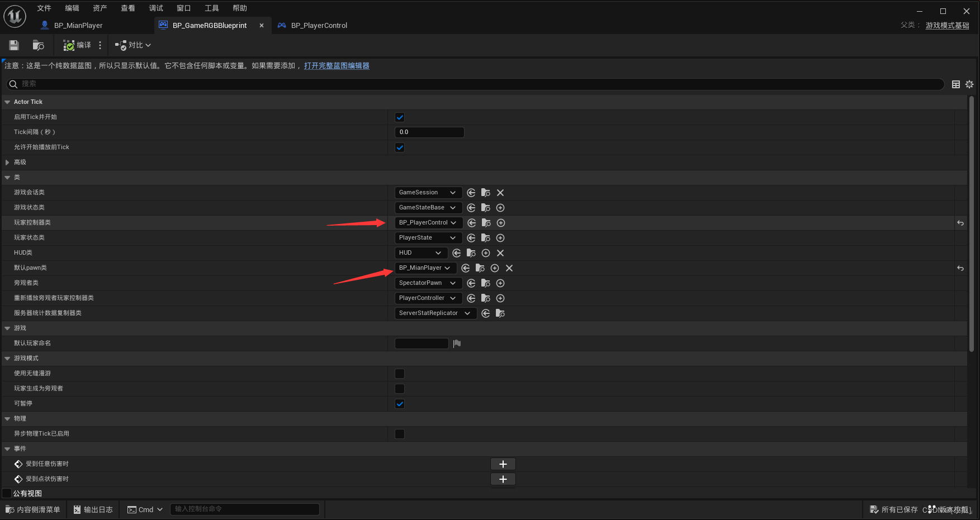The height and width of the screenshot is (520, 980).
Task: Open GameStateBase class dropdown
Action: coord(428,208)
